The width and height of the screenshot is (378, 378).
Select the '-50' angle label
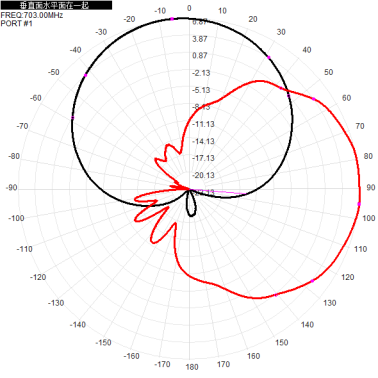point(53,72)
